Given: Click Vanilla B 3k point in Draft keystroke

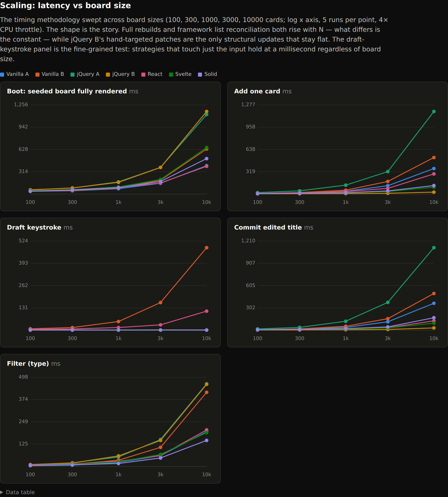Looking at the screenshot, I should (x=160, y=303).
